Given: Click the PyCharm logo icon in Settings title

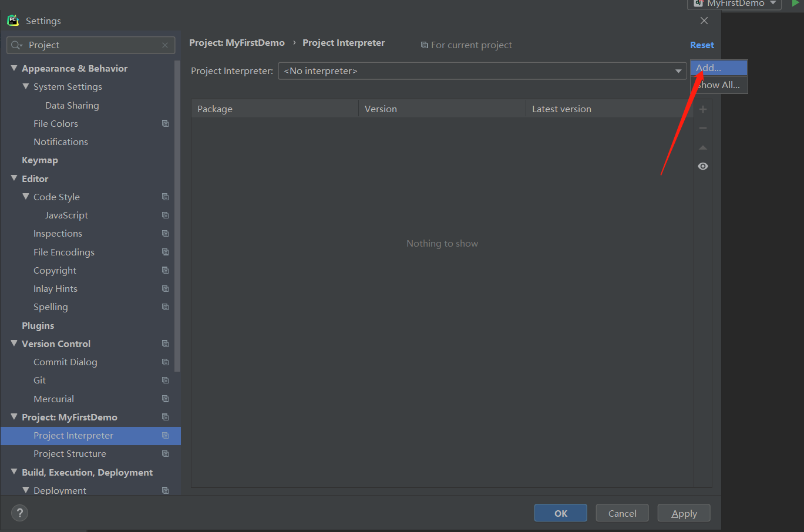Looking at the screenshot, I should pyautogui.click(x=13, y=21).
